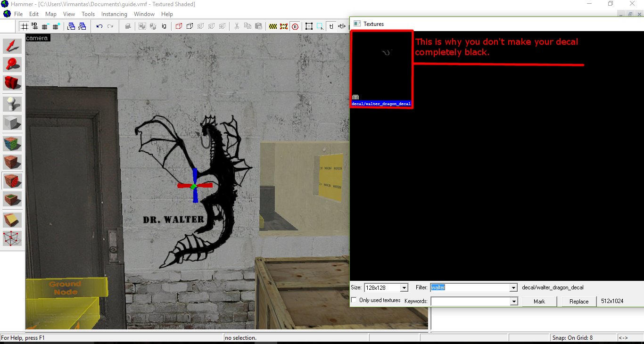
Task: Select the Vertex editing tool
Action: pyautogui.click(x=13, y=239)
